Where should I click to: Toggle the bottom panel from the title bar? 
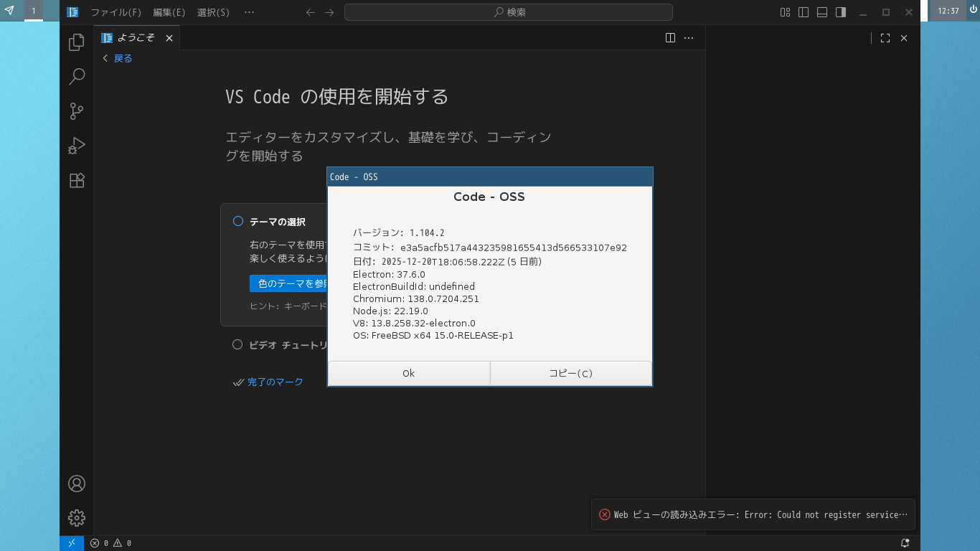point(822,12)
